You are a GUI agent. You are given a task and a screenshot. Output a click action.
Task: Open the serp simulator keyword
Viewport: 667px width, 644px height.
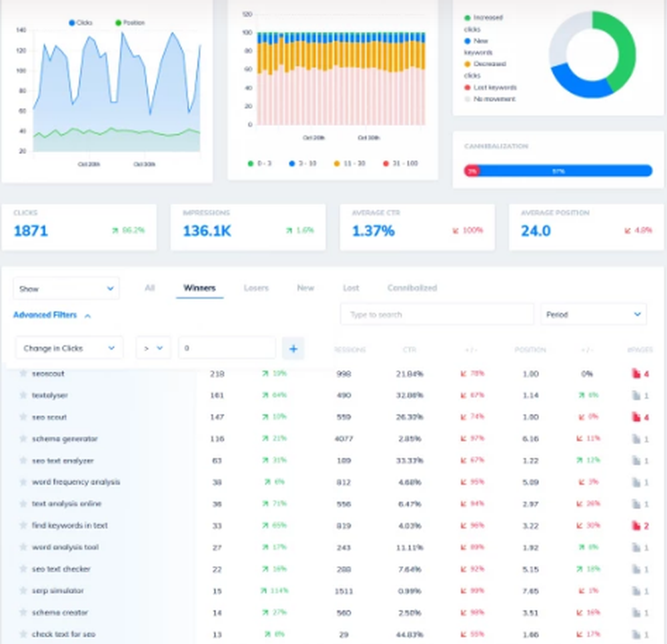point(58,591)
